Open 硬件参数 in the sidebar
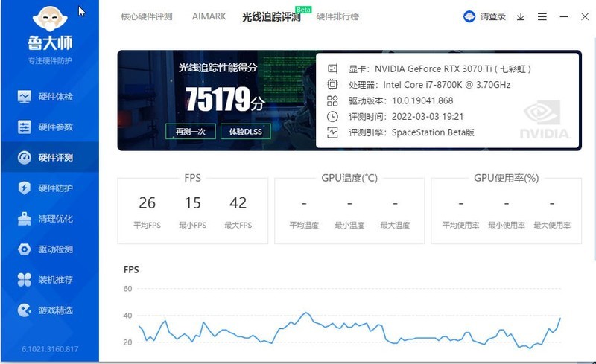Image resolution: width=596 pixels, height=364 pixels. point(50,127)
